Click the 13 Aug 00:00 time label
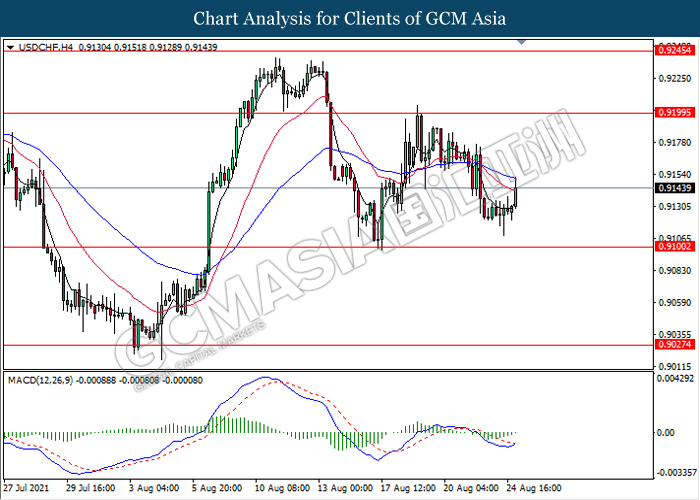This screenshot has width=700, height=500. tap(346, 488)
